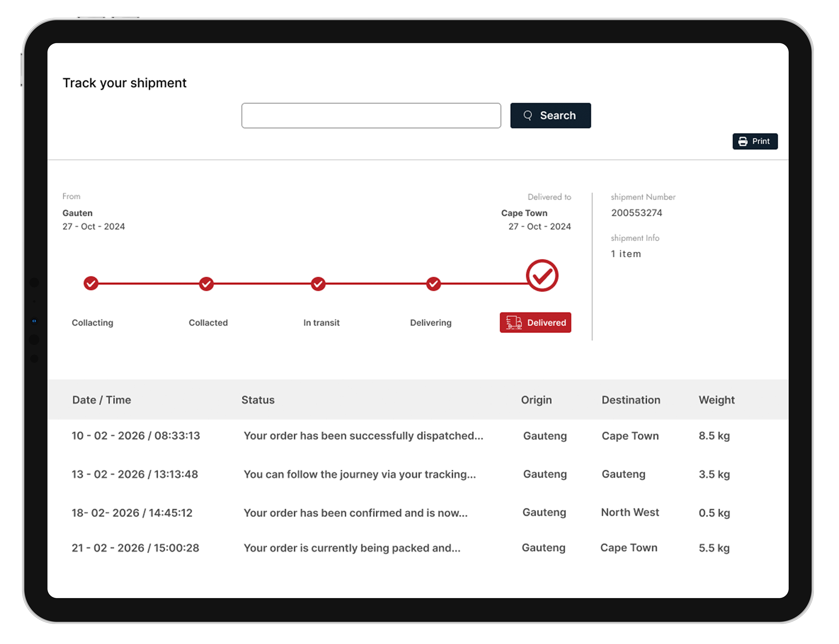Click the printer icon on Print button
The image size is (839, 644).
pos(743,142)
